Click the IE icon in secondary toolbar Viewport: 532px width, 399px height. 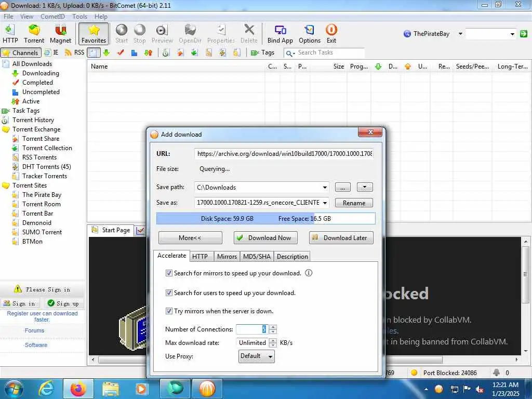pos(51,52)
